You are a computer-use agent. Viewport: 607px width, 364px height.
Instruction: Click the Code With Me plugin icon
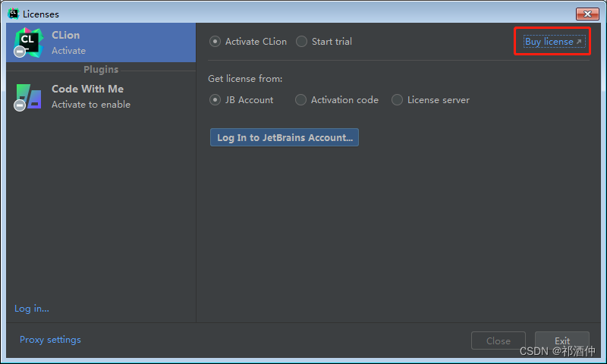tap(28, 97)
